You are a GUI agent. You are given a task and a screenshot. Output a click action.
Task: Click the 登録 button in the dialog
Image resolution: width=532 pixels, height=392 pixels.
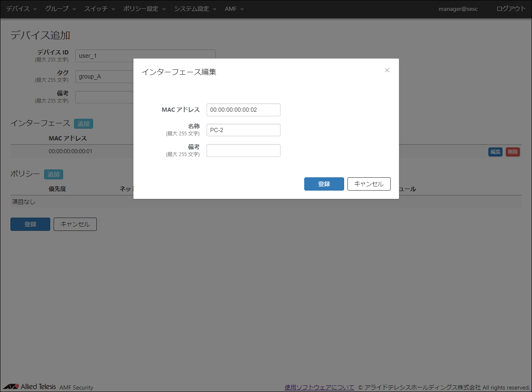[x=324, y=184]
